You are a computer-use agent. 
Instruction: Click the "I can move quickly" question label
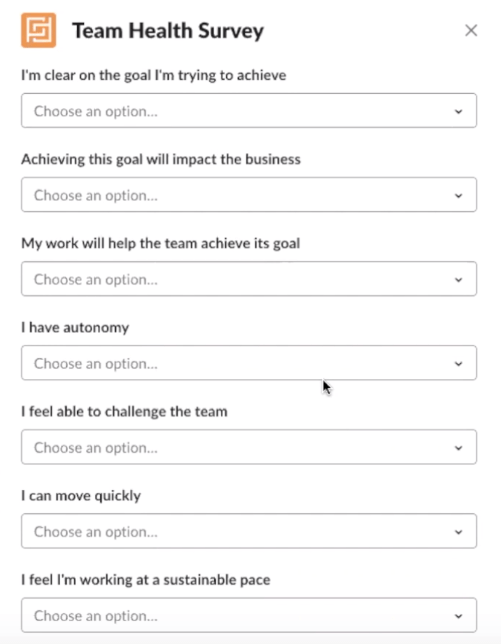coord(81,496)
